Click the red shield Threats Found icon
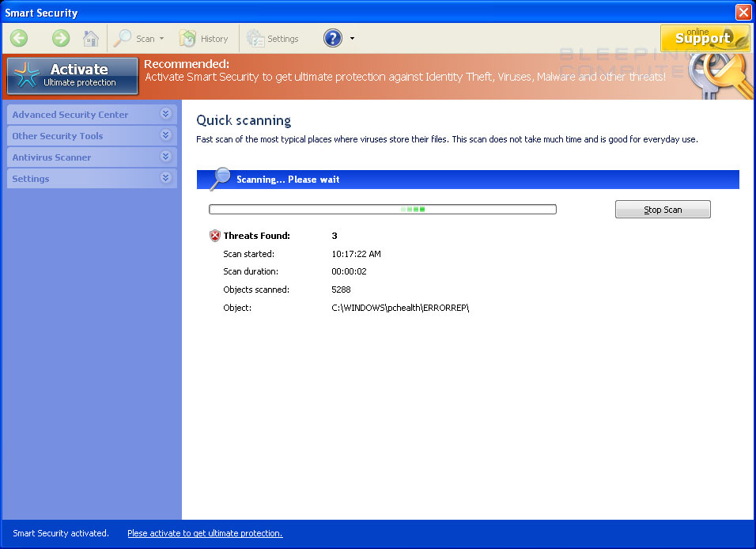The width and height of the screenshot is (756, 549). point(215,236)
